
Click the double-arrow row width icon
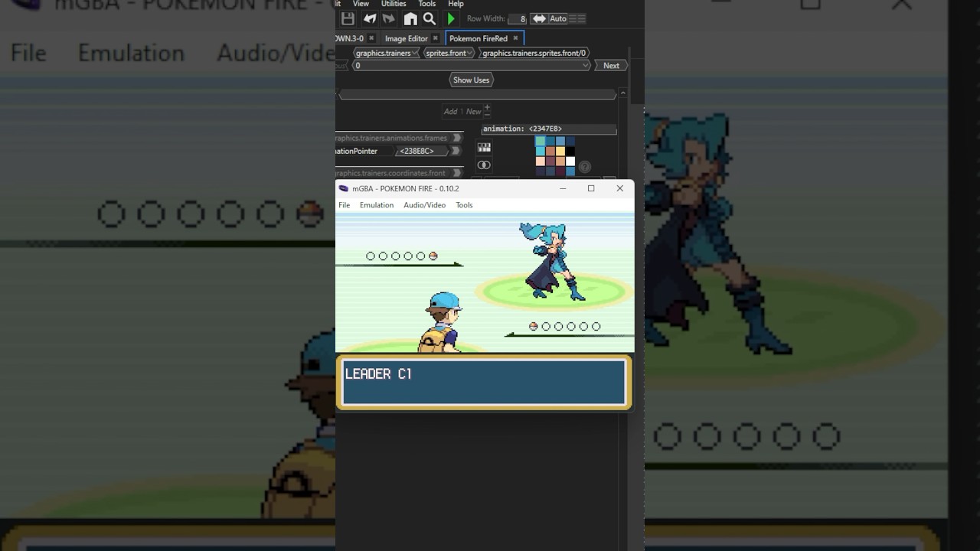pyautogui.click(x=539, y=18)
